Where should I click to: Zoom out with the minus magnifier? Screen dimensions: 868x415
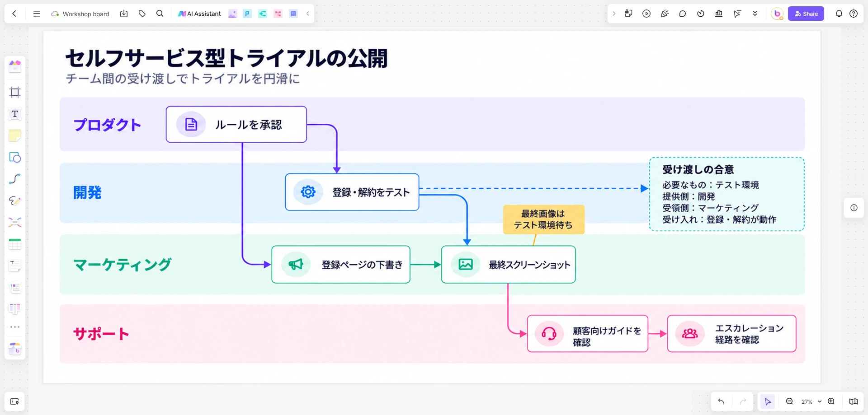pos(789,401)
